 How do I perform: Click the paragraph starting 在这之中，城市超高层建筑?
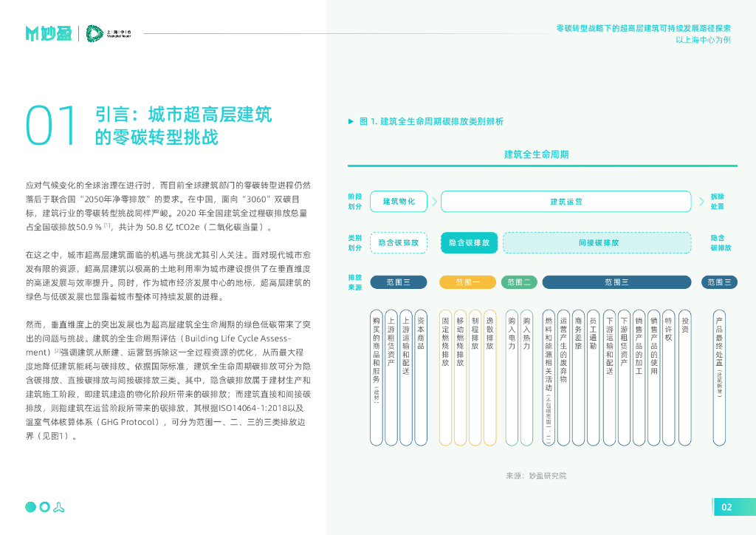coord(168,276)
